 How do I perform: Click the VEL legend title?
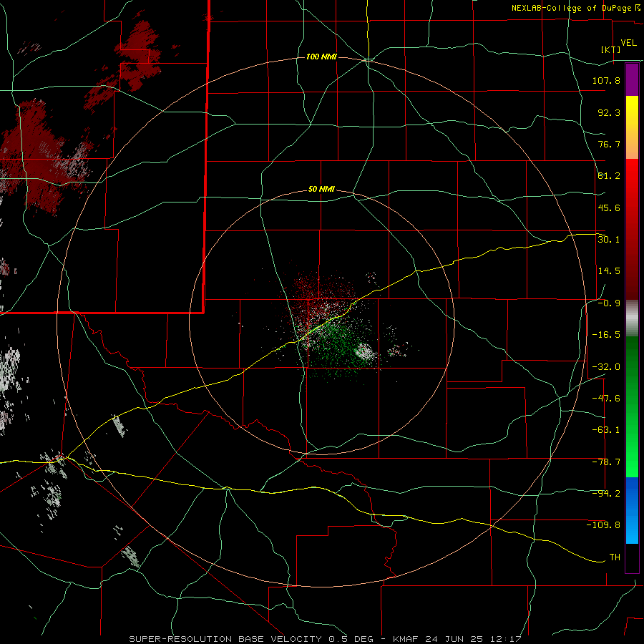(628, 43)
